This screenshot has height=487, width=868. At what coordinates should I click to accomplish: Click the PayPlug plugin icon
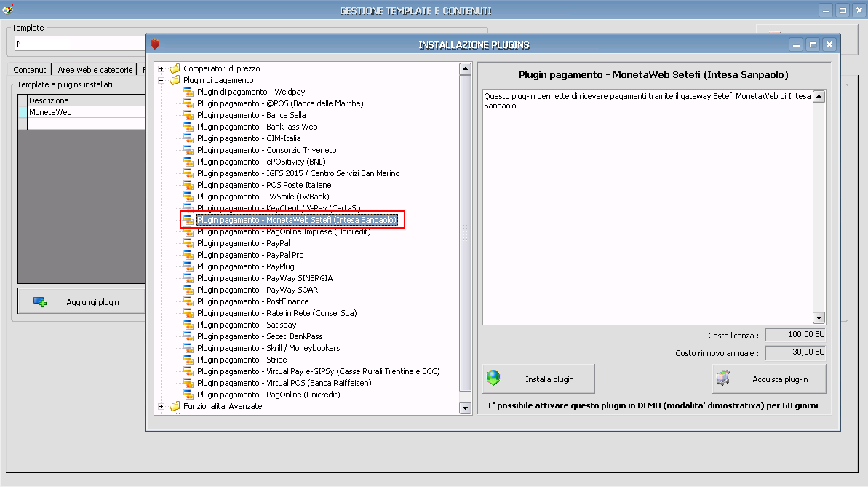pos(188,266)
